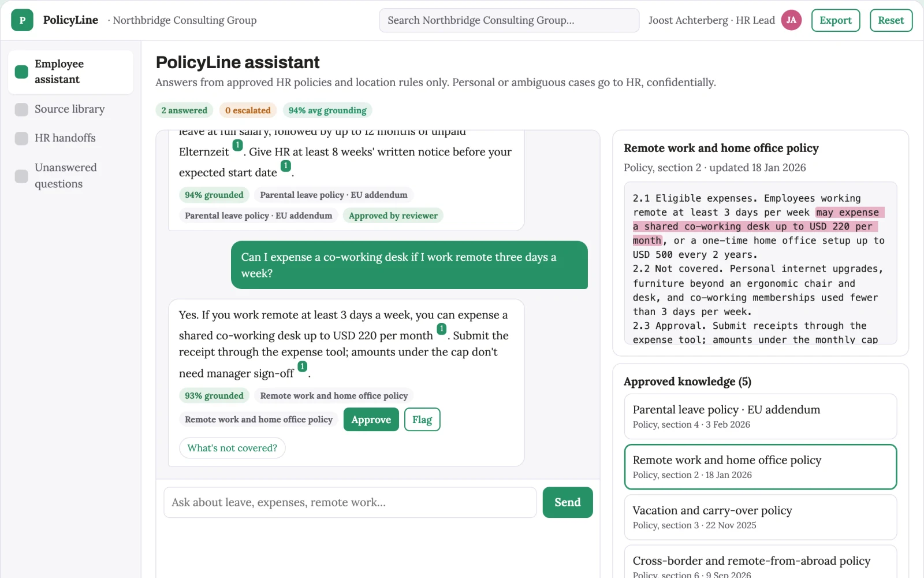Open the JA user avatar
Screen dimensions: 924x578
(791, 20)
